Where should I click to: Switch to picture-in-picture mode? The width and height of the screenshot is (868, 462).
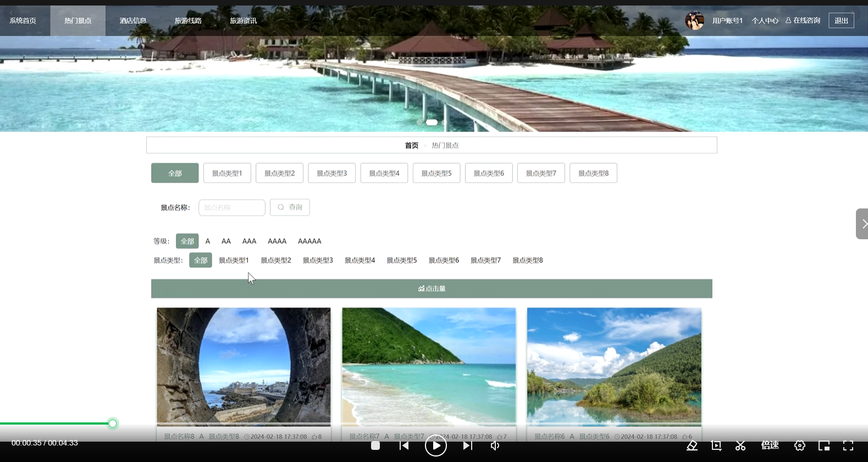pos(824,446)
